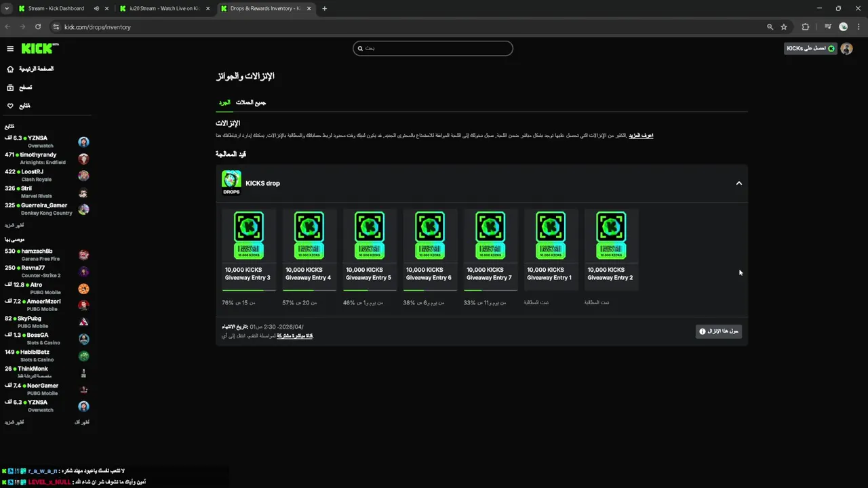The width and height of the screenshot is (868, 488).
Task: Open the participating live channel link
Action: tap(295, 335)
